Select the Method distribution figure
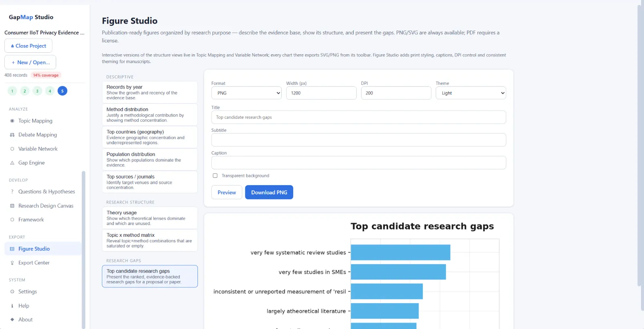 150,115
